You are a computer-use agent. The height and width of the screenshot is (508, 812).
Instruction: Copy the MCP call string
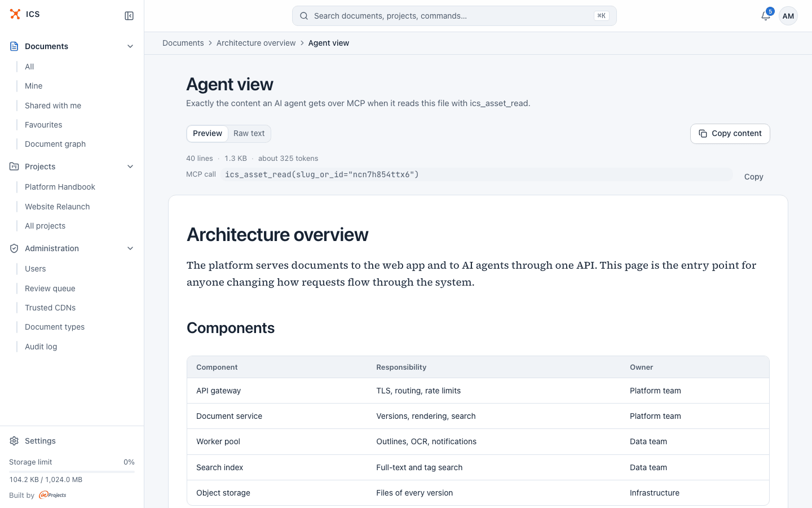tap(753, 177)
